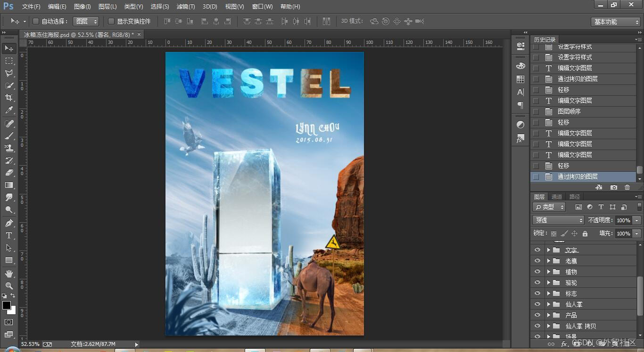Expand the 老鹰 layer group

coord(548,260)
